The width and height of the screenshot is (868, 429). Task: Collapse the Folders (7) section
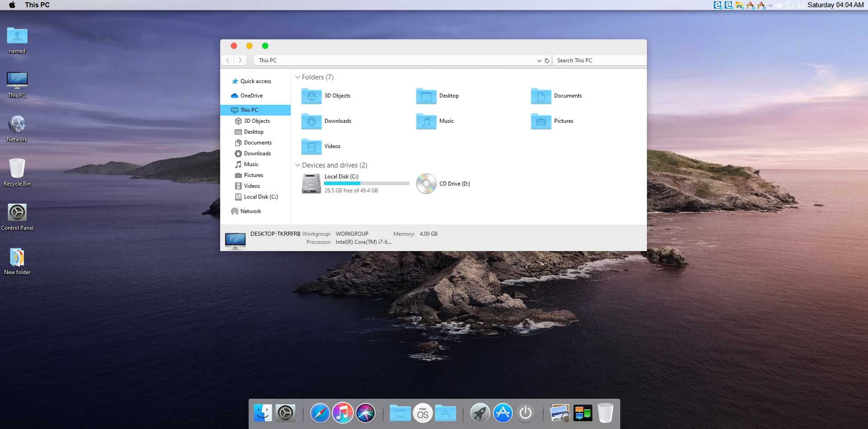pyautogui.click(x=297, y=77)
